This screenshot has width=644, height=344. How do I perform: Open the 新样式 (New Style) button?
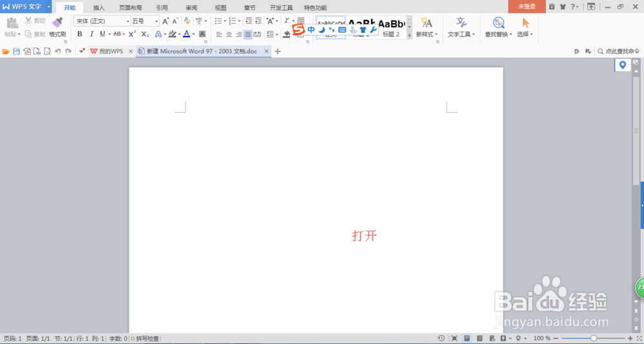[x=427, y=27]
